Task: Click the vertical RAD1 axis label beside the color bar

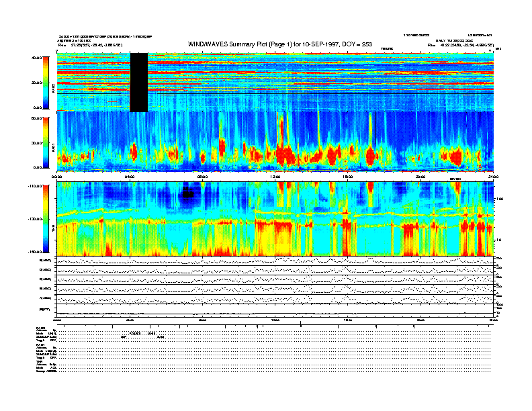Action: tap(53, 148)
